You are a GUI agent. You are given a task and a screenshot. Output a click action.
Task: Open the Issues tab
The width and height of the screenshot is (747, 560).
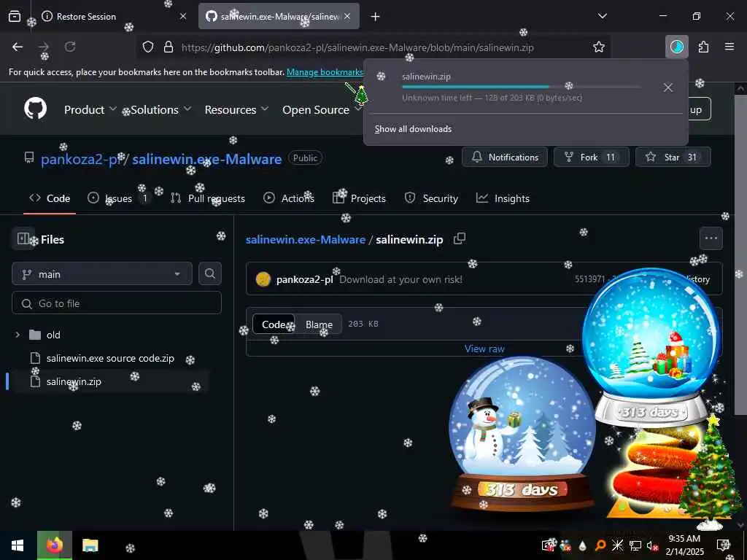tap(118, 198)
